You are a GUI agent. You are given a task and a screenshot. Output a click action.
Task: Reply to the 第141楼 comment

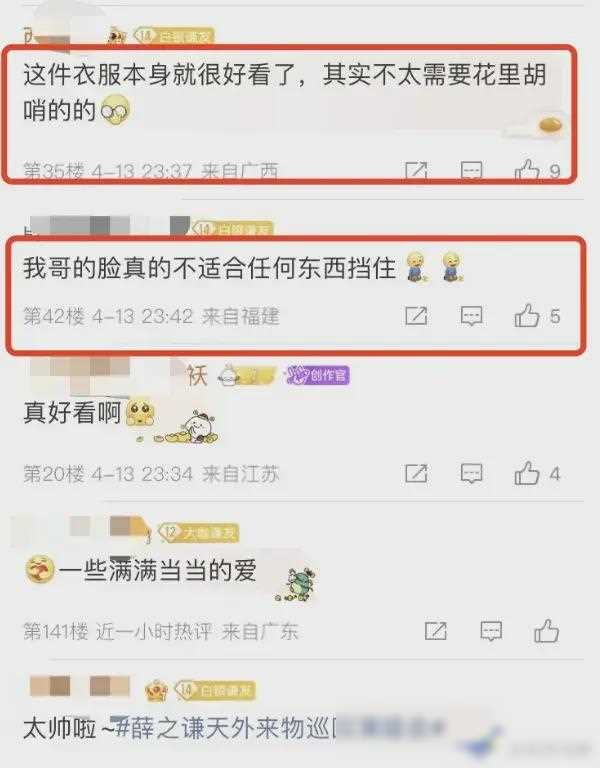pyautogui.click(x=491, y=631)
